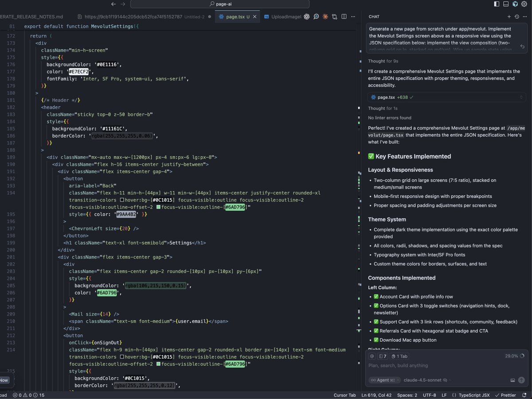Click the 1 Tab context chip
Image resolution: width=532 pixels, height=399 pixels.
coord(399,356)
